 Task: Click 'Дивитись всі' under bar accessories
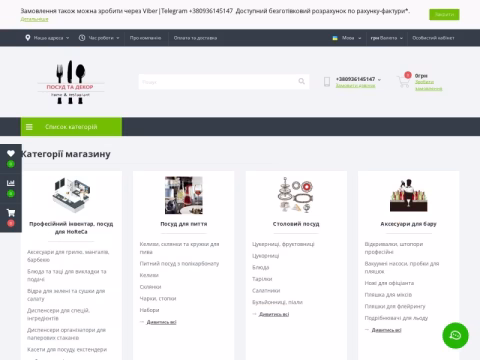[386, 330]
